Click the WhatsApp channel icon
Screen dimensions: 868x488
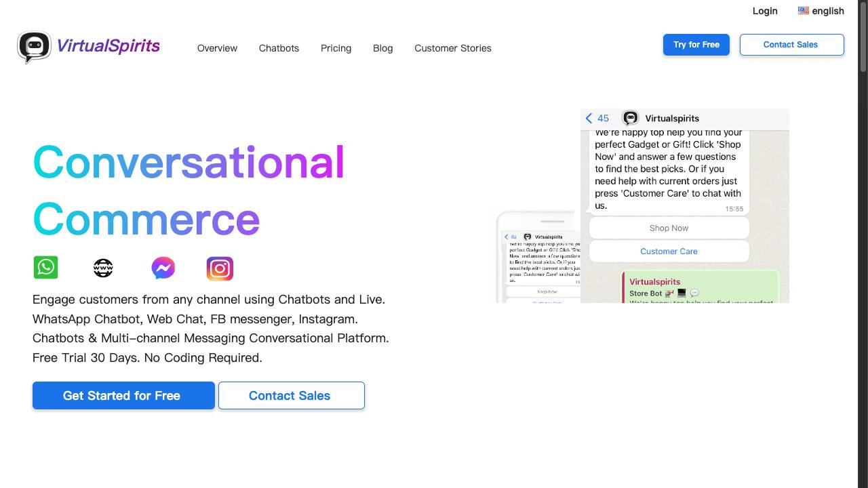tap(45, 267)
